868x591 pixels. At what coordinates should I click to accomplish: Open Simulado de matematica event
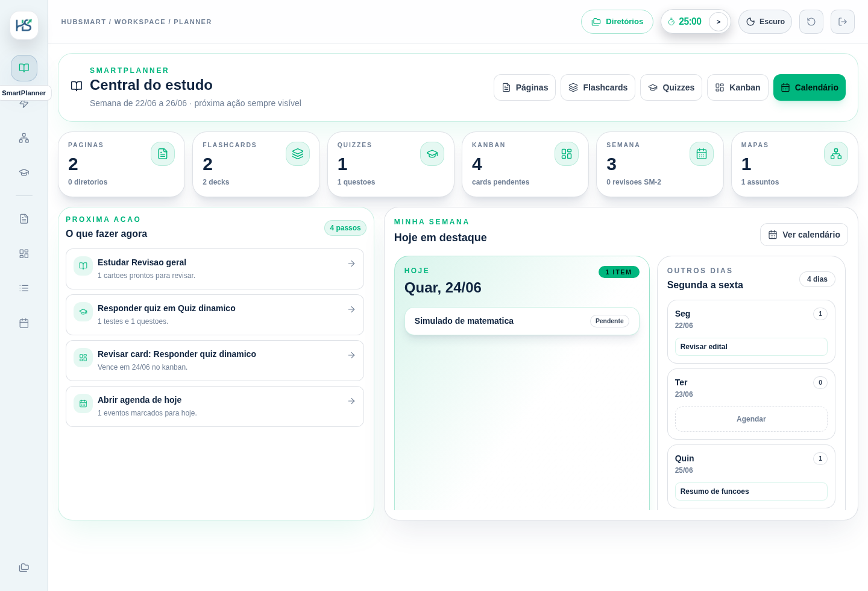pyautogui.click(x=522, y=321)
